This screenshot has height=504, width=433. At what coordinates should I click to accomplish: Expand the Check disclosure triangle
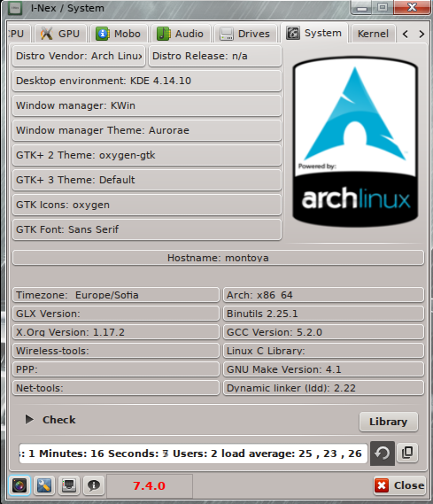coord(29,419)
